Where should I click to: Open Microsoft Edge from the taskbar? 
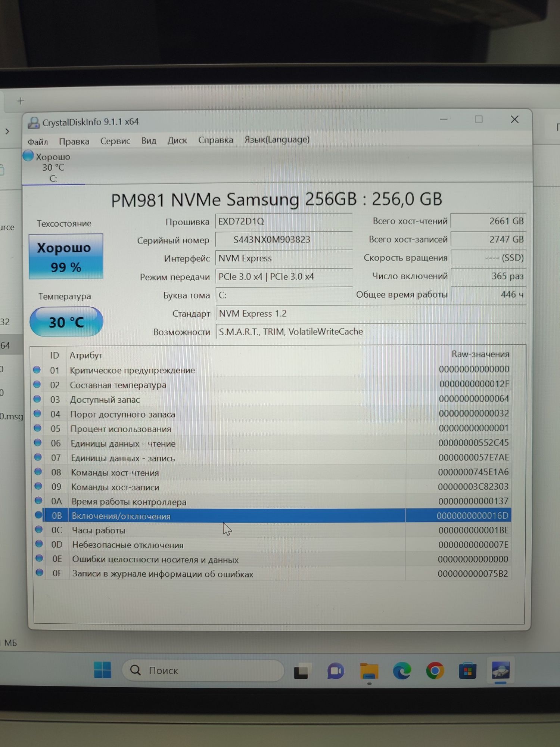tap(402, 671)
